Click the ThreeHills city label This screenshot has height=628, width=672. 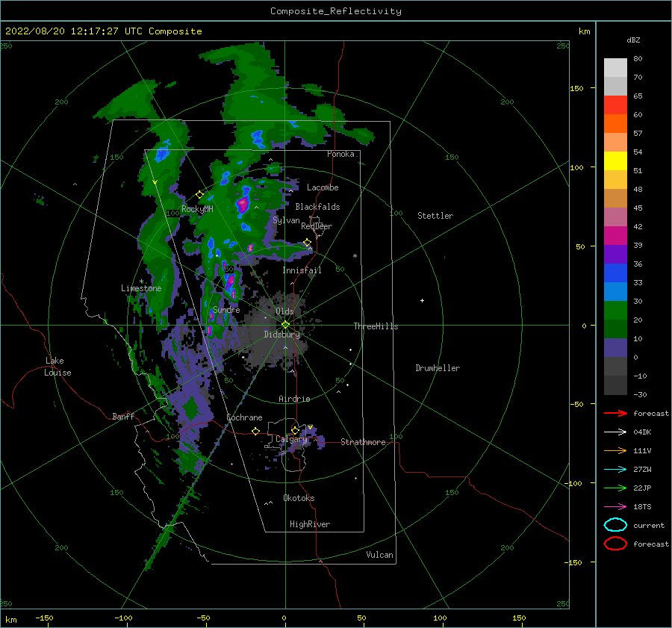pos(376,326)
